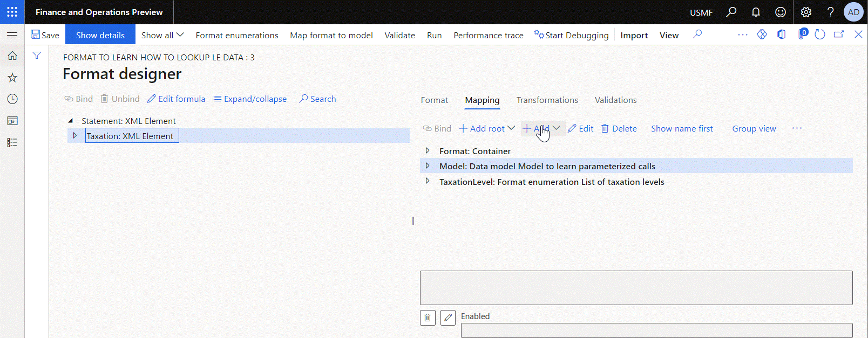Viewport: 868px width, 338px height.
Task: Open Workspaces icon in sidebar
Action: click(x=12, y=121)
